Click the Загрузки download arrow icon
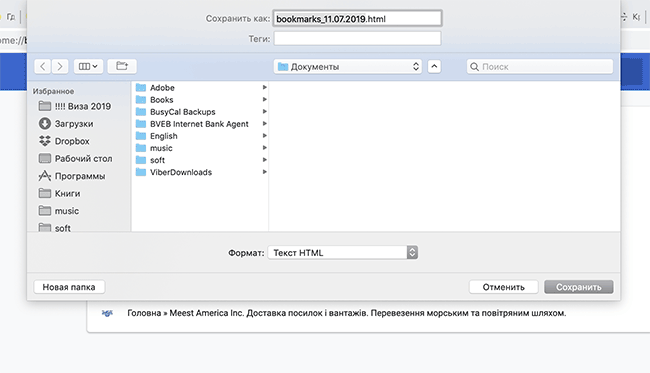The image size is (650, 373). (45, 124)
